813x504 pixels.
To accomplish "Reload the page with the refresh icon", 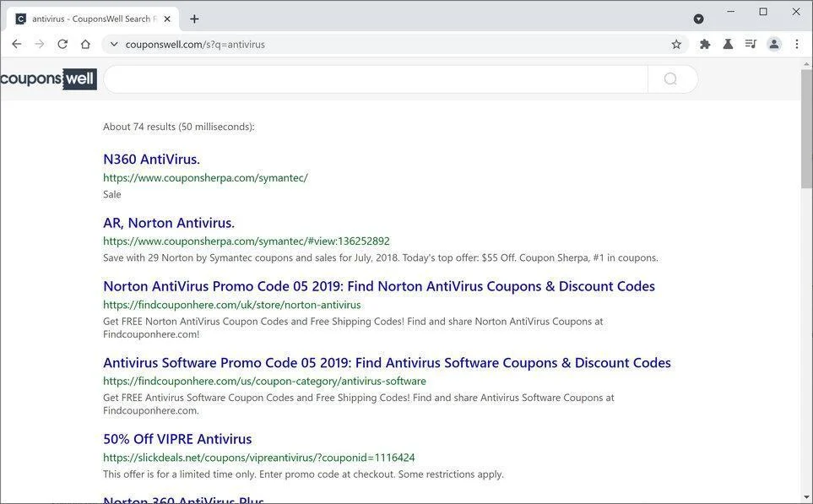I will point(62,44).
